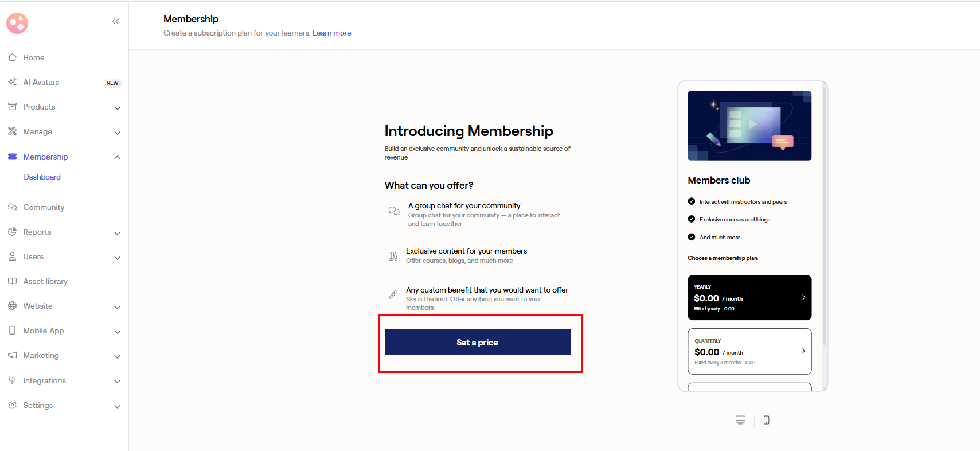Collapse the sidebar with the double-chevron icon
Viewport: 980px width, 451px height.
(115, 21)
